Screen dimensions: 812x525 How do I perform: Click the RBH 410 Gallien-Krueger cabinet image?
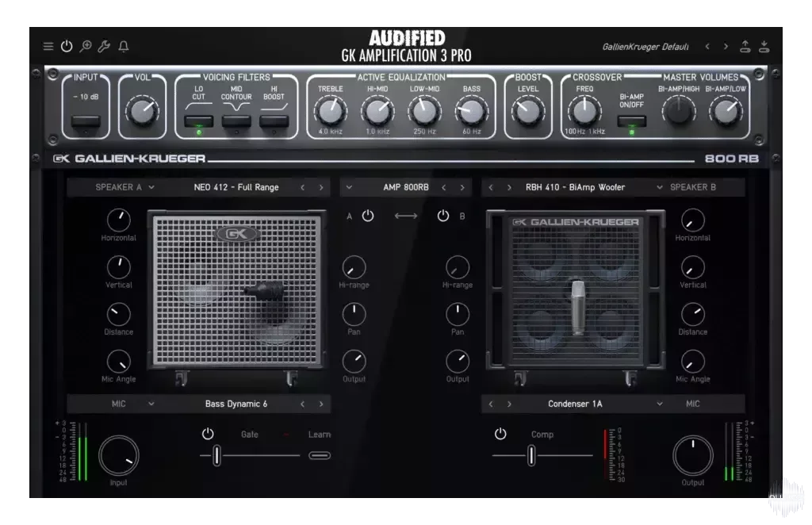tap(576, 290)
